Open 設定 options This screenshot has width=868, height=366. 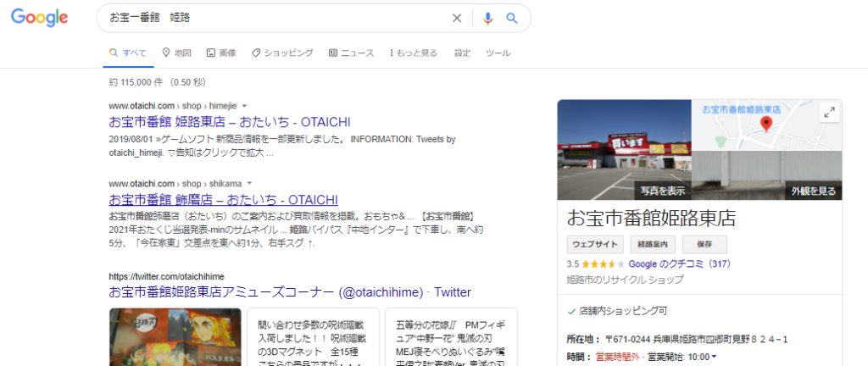pyautogui.click(x=462, y=53)
